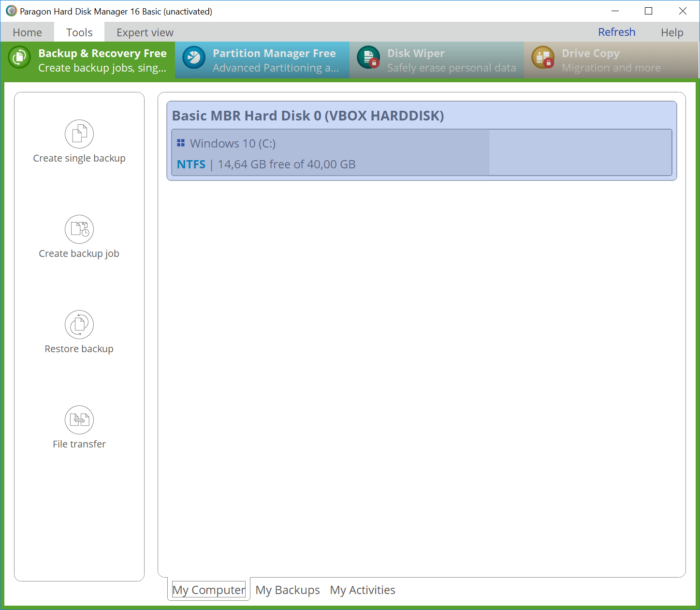Screen dimensions: 700x610
Task: Select the Windows 10 (C:) partition
Action: tap(422, 152)
